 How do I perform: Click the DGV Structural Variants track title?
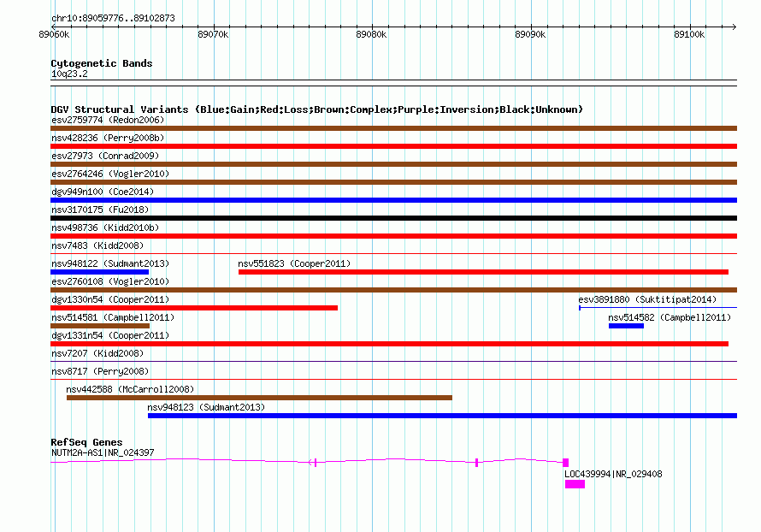317,109
